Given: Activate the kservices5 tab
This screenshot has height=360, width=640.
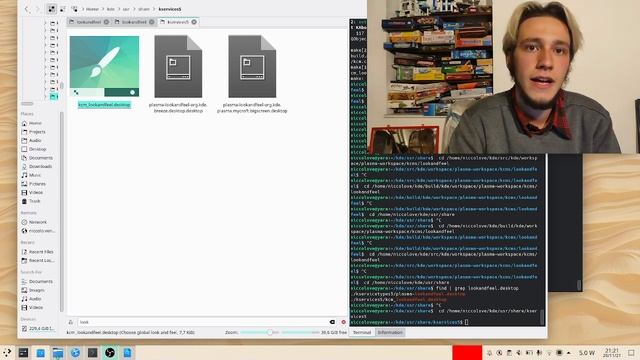Looking at the screenshot, I should point(178,22).
